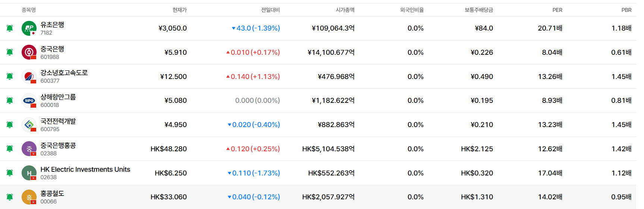644x209 pixels.
Task: Open HK Electric Investments Units stock page
Action: (x=85, y=170)
